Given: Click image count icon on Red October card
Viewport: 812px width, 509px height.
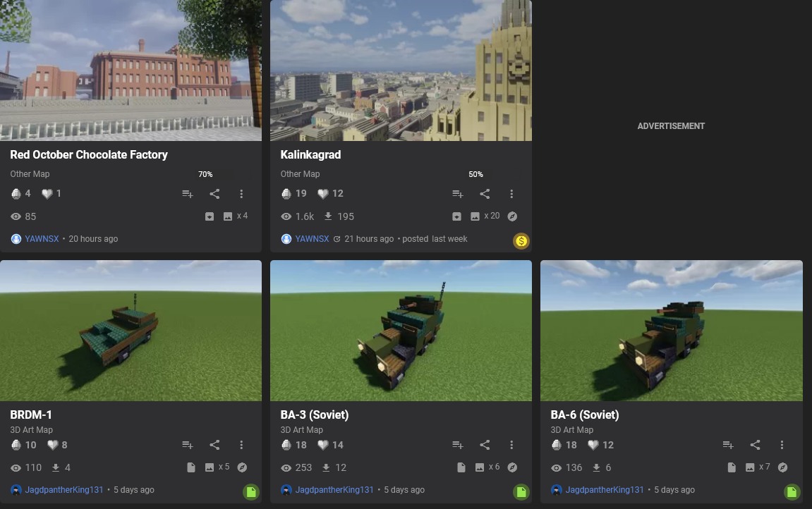Looking at the screenshot, I should coord(228,216).
